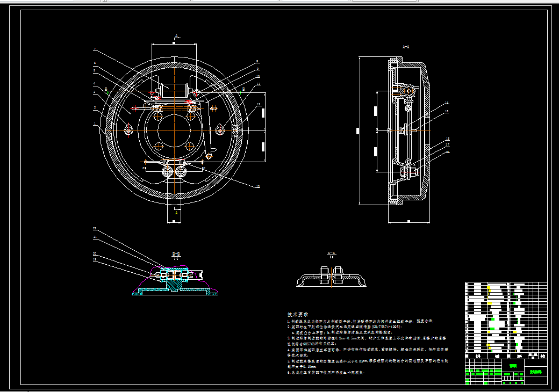The image size is (559, 392).
Task: Pick the left adjuster nut at drum bottom
Action: [167, 172]
